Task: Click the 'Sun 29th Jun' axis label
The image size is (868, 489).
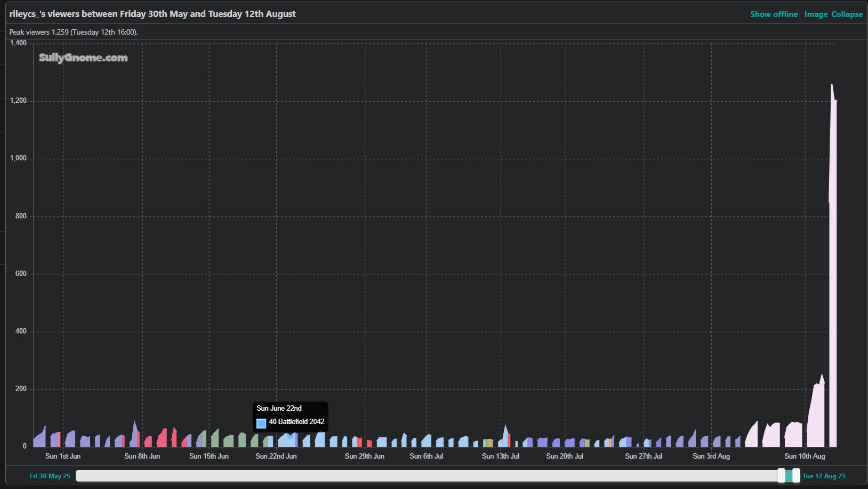Action: (x=365, y=456)
